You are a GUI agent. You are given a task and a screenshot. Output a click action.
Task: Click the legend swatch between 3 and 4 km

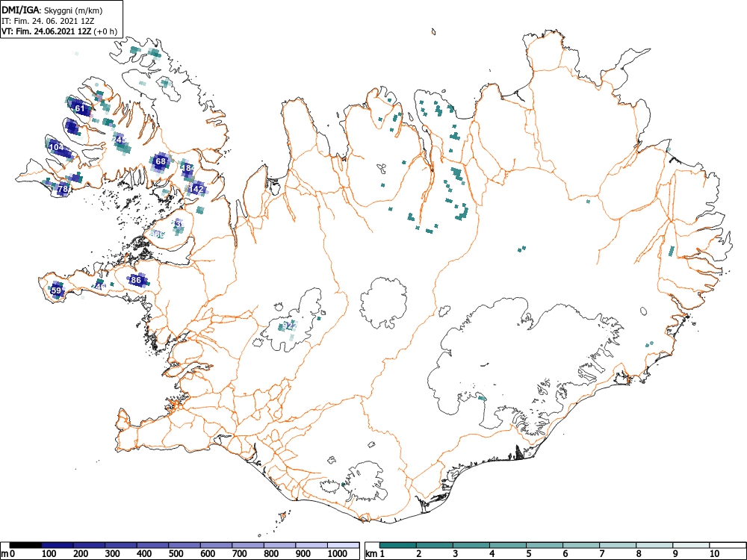point(471,545)
